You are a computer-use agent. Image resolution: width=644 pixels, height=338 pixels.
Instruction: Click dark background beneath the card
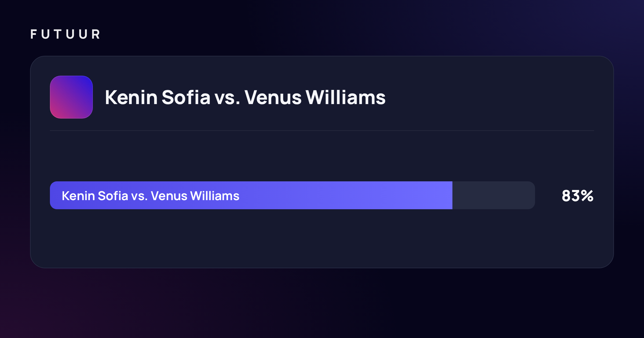pos(322,303)
